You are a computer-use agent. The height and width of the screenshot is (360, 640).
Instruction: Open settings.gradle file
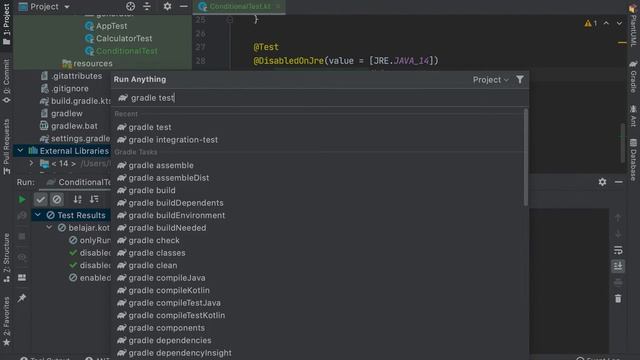pos(75,139)
